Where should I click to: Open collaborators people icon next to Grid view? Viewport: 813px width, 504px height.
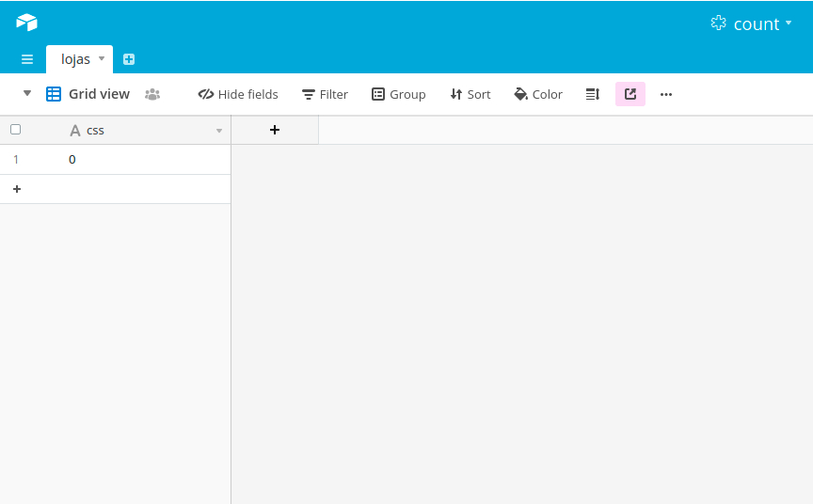(x=152, y=94)
